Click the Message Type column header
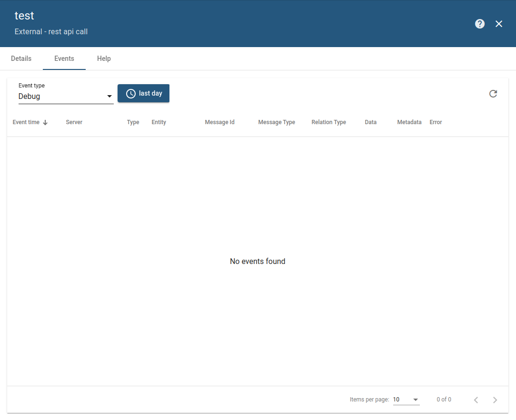The height and width of the screenshot is (420, 516). [277, 122]
